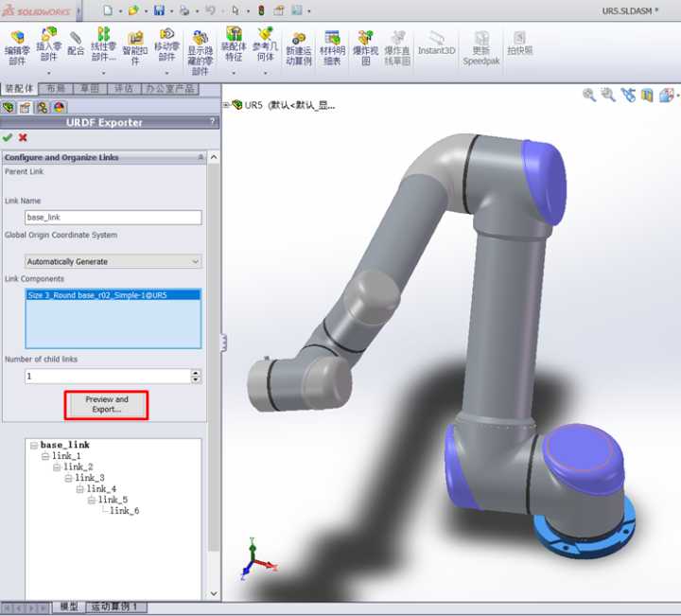Accept URDF Exporter with green checkmark
Viewport: 681px width, 616px height.
point(7,138)
